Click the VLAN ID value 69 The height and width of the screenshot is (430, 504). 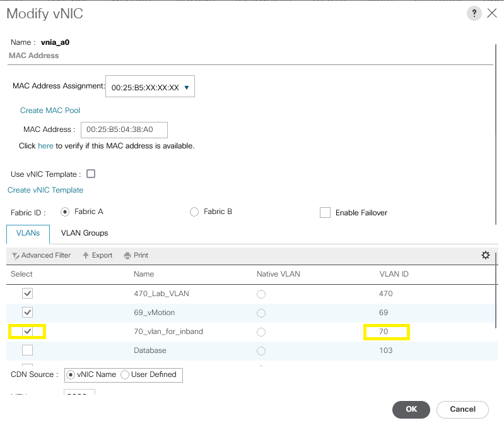click(x=384, y=313)
